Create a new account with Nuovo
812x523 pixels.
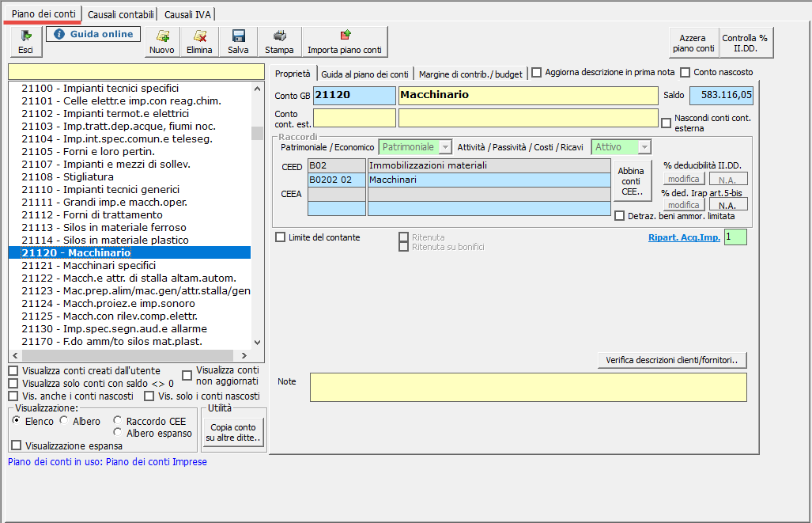coord(162,41)
